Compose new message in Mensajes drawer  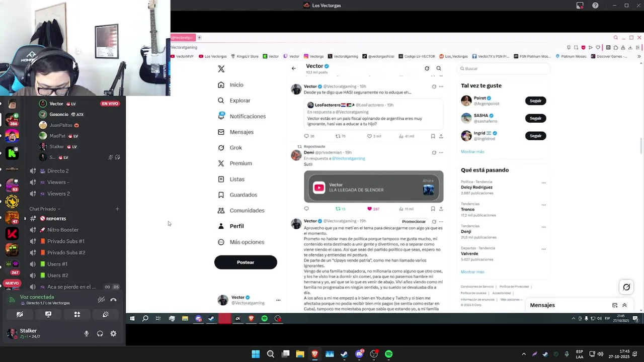click(615, 305)
